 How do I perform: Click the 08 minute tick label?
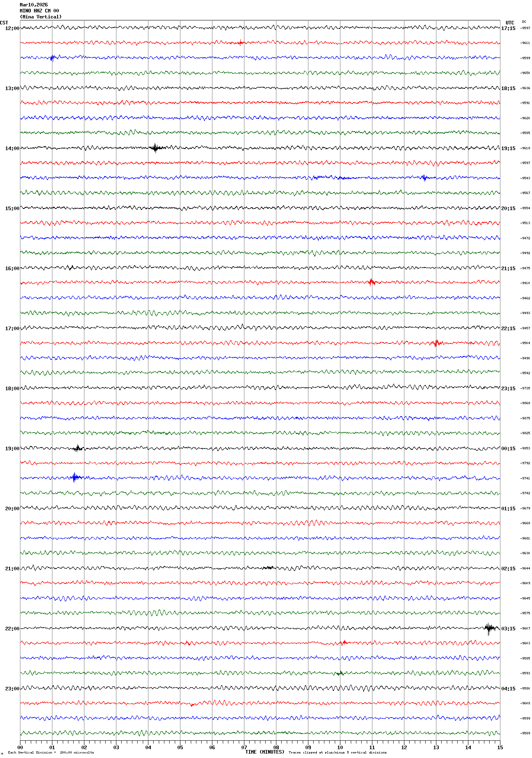[x=276, y=747]
